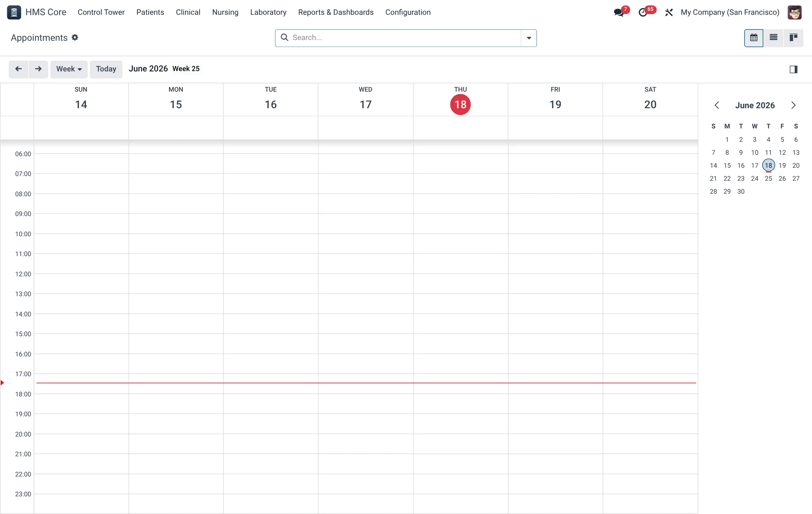Click the debug tools wrench icon
Image resolution: width=812 pixels, height=514 pixels.
coord(669,13)
